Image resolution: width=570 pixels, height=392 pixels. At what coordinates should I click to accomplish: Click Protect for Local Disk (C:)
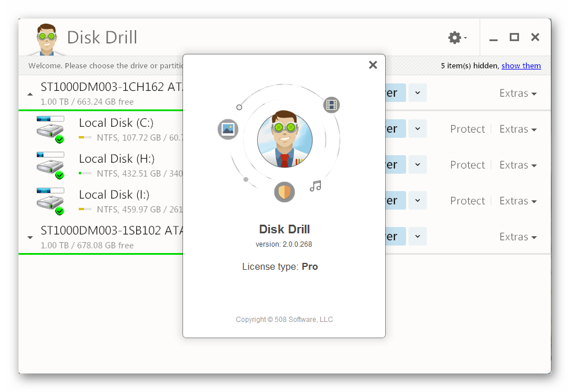click(x=467, y=129)
